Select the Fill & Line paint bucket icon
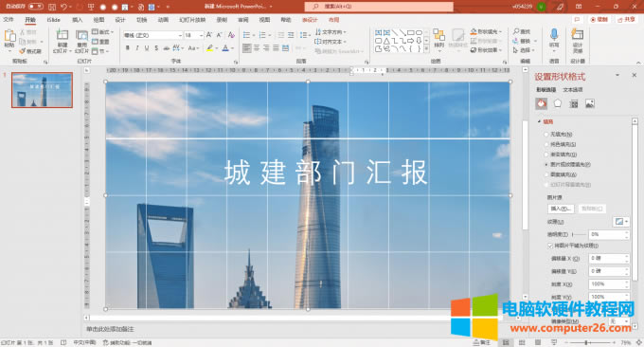The image size is (644, 347). click(542, 103)
